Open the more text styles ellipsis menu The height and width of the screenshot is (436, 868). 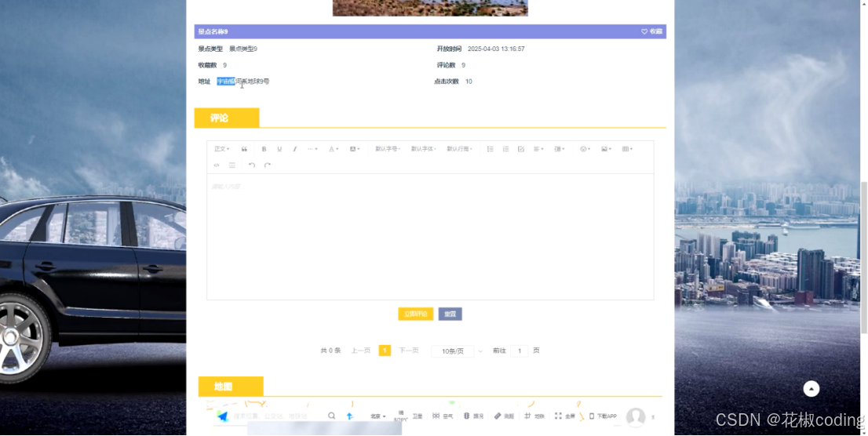point(312,150)
